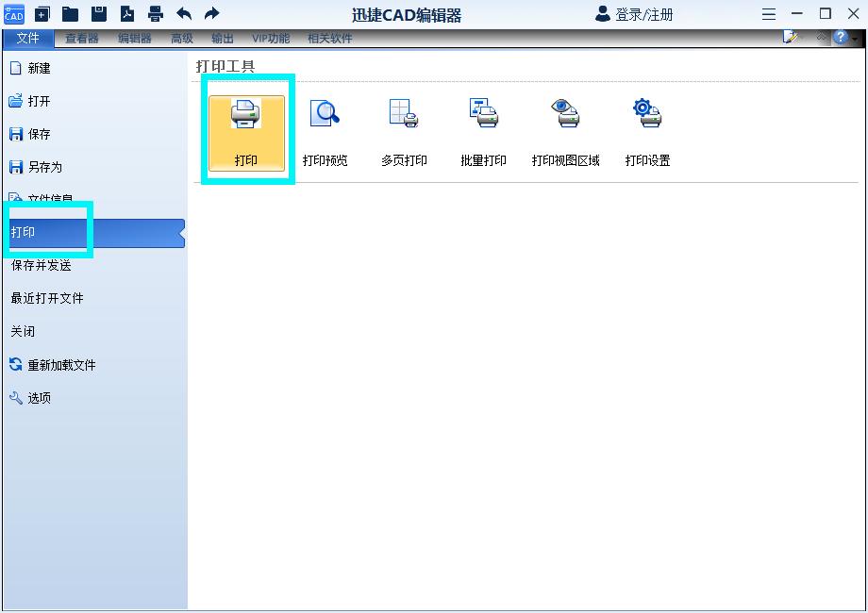Expand the dropdown arrow beside help icon
Screen dimensions: 868x613
(856, 38)
